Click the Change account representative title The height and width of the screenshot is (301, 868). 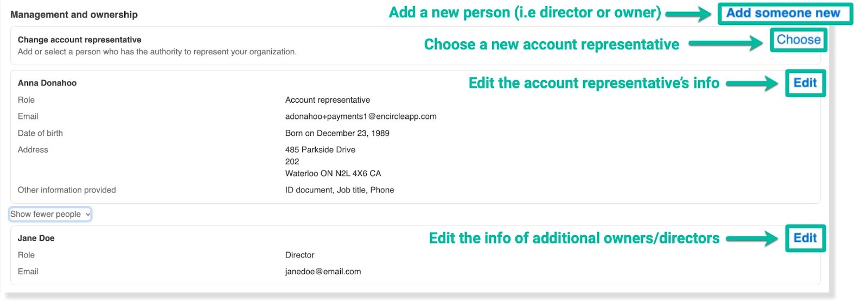click(x=79, y=40)
